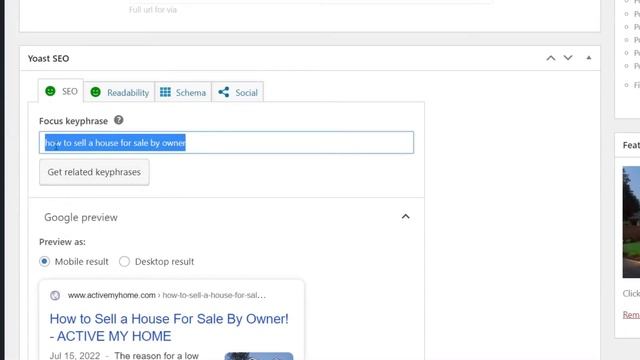
Task: Click the featured image thumbnail
Action: 631,222
